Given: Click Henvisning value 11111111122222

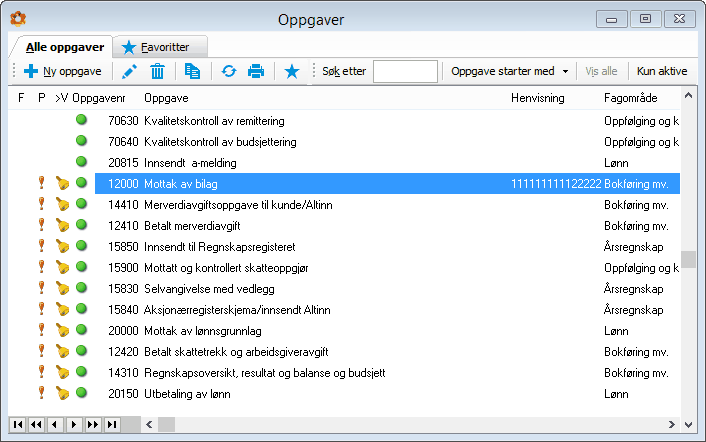Looking at the screenshot, I should (x=556, y=184).
